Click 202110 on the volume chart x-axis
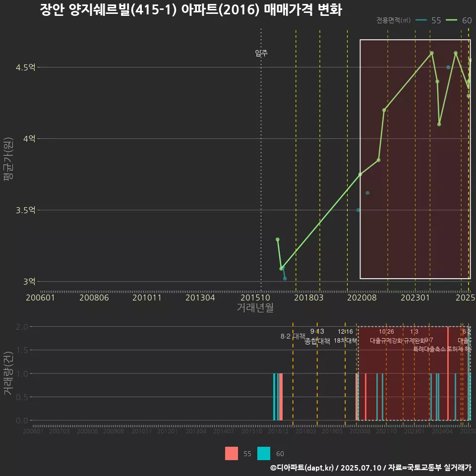476x476 pixels. pos(386,431)
